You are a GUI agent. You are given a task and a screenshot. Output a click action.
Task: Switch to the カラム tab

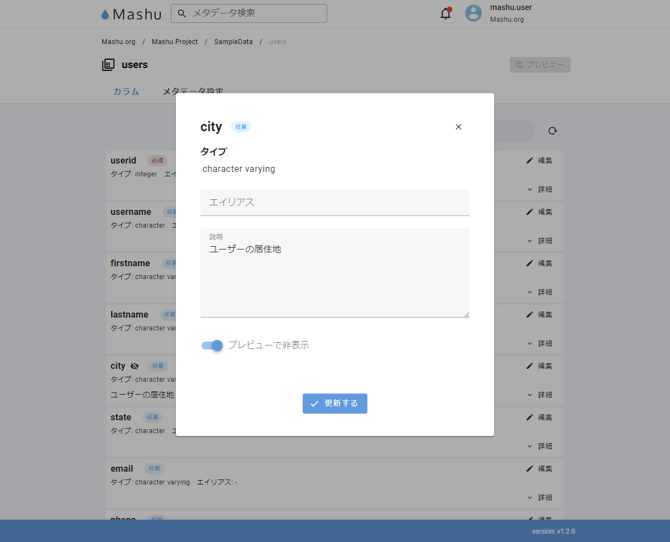click(126, 92)
